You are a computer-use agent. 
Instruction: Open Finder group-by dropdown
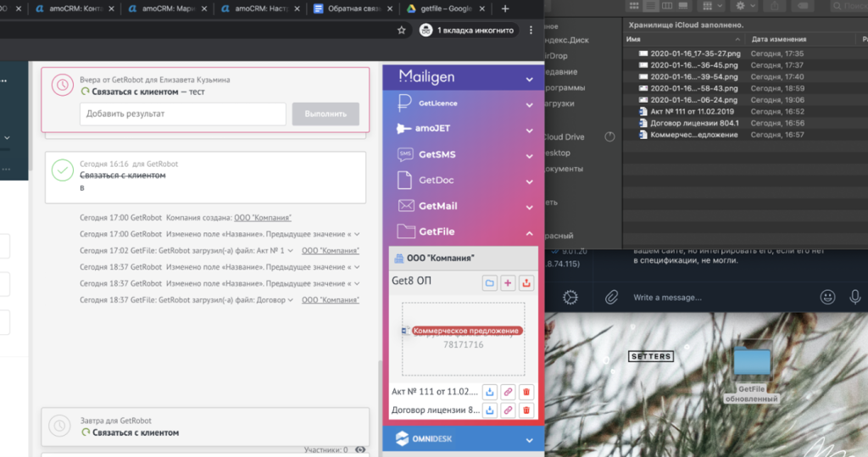coord(712,6)
